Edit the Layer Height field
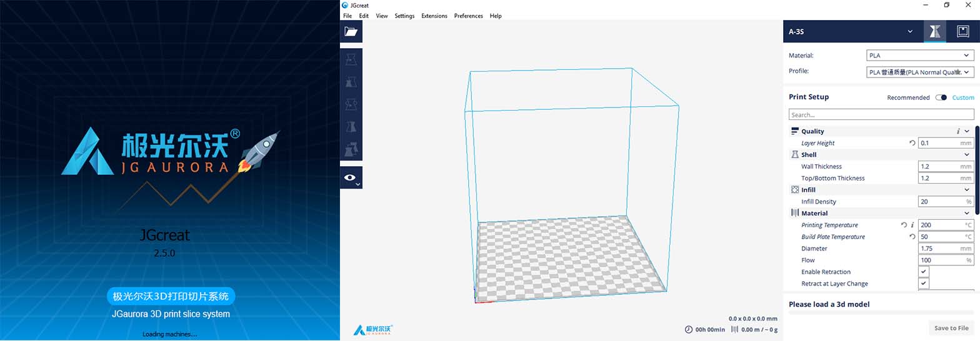 (946, 143)
